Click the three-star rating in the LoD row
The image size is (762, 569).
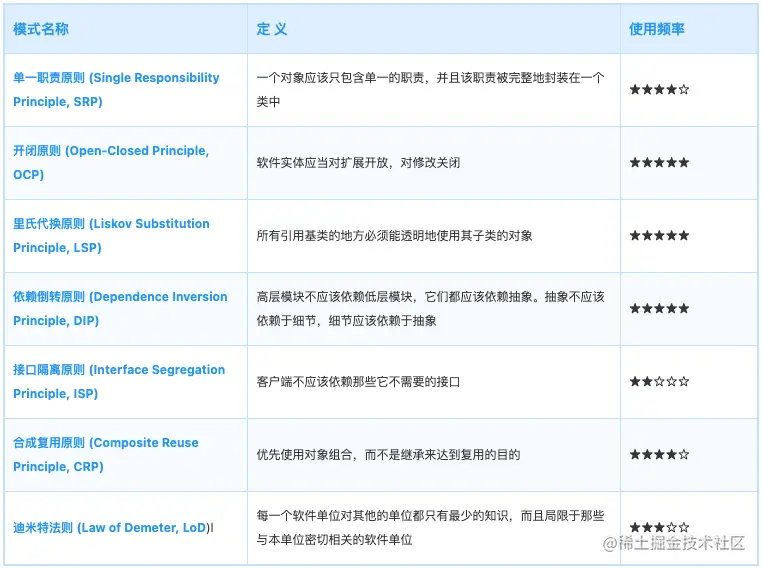pos(659,527)
